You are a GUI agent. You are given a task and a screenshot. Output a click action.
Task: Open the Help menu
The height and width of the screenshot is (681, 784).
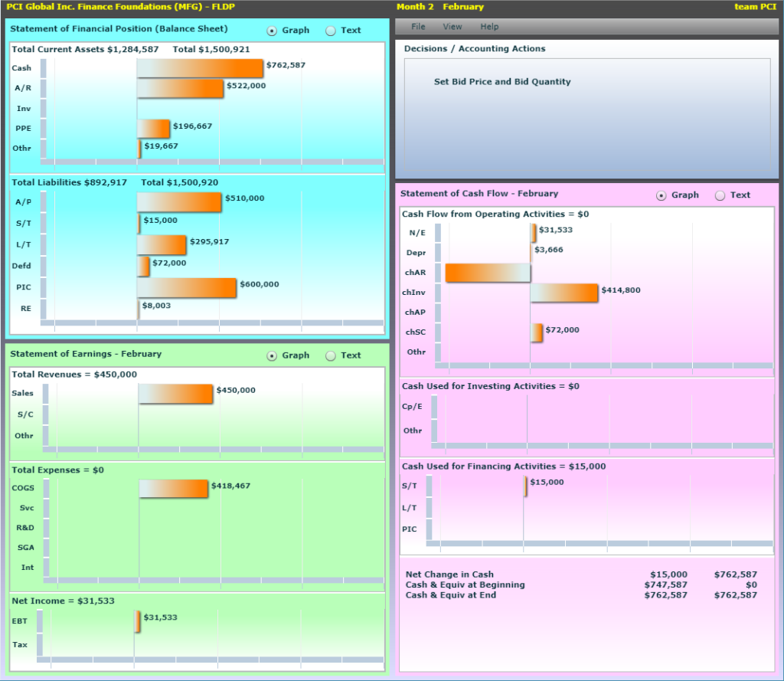pyautogui.click(x=489, y=27)
